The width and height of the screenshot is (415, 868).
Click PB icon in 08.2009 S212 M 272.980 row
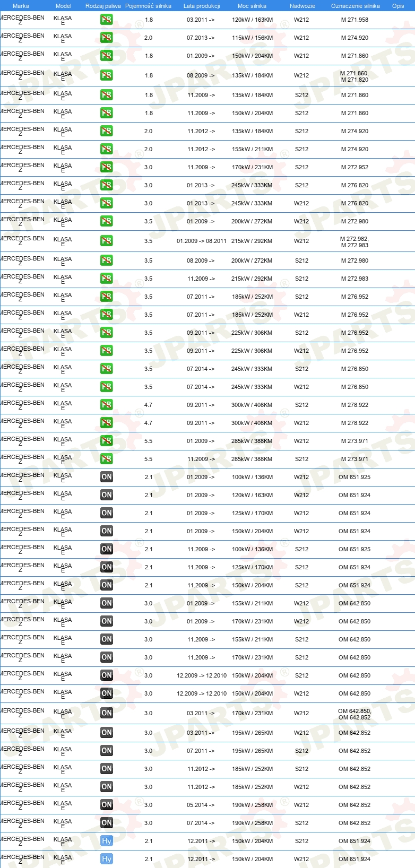(107, 261)
